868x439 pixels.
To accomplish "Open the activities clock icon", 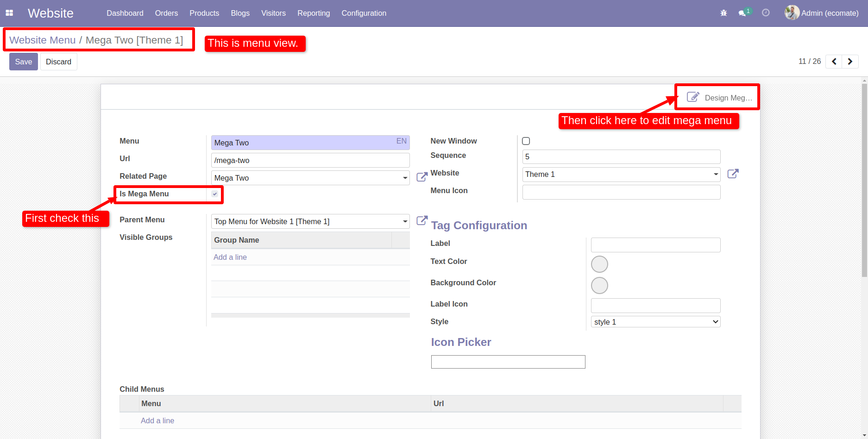I will (766, 13).
